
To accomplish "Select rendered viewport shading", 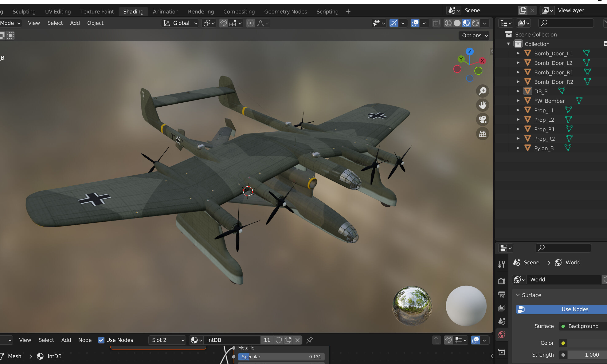I will point(475,23).
